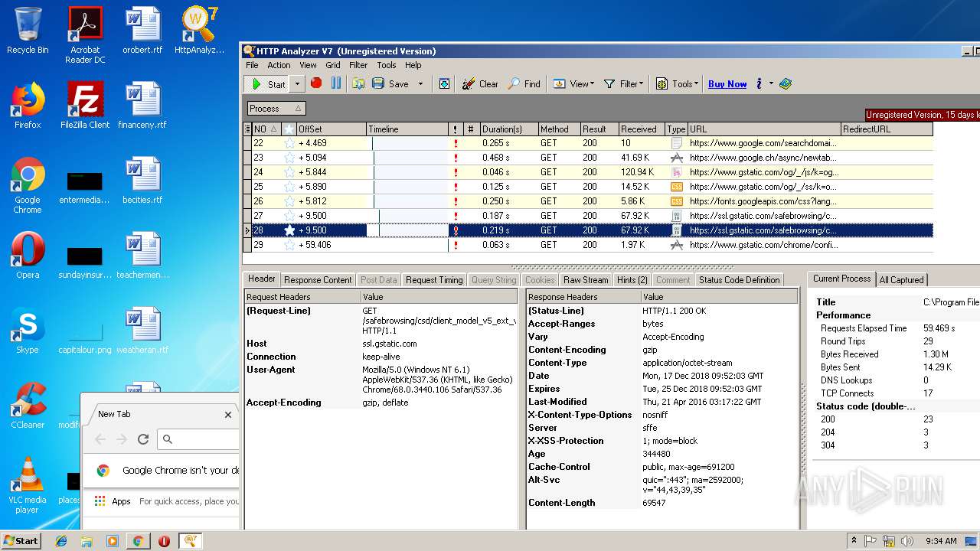Switch to the Response Content tab
Viewport: 980px width, 551px height.
coord(318,280)
